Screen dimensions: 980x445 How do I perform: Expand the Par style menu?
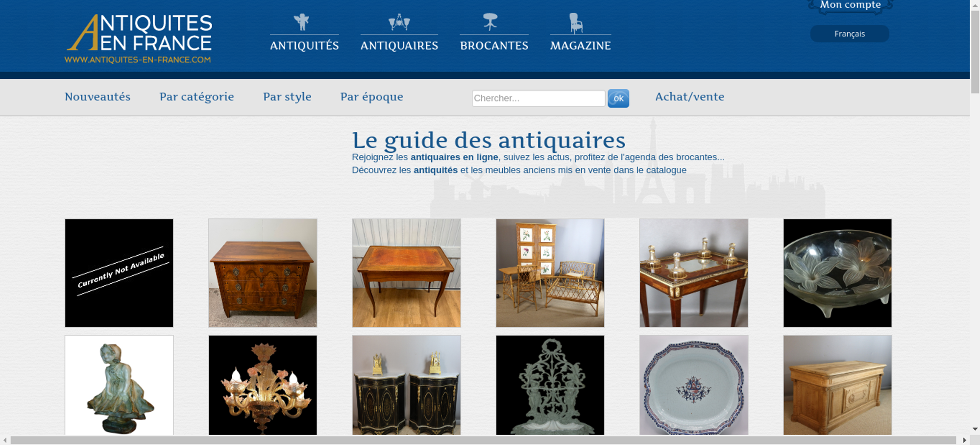click(x=287, y=97)
